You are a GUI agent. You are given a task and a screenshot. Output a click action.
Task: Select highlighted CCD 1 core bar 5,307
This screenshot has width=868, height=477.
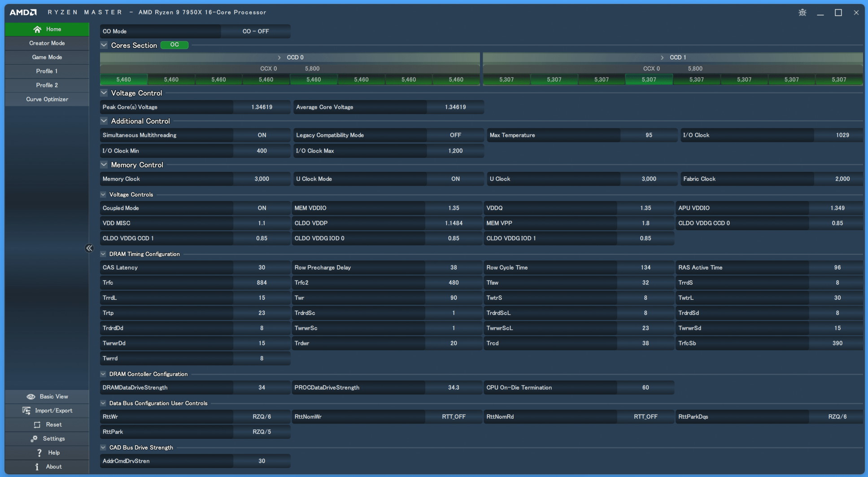click(x=649, y=79)
